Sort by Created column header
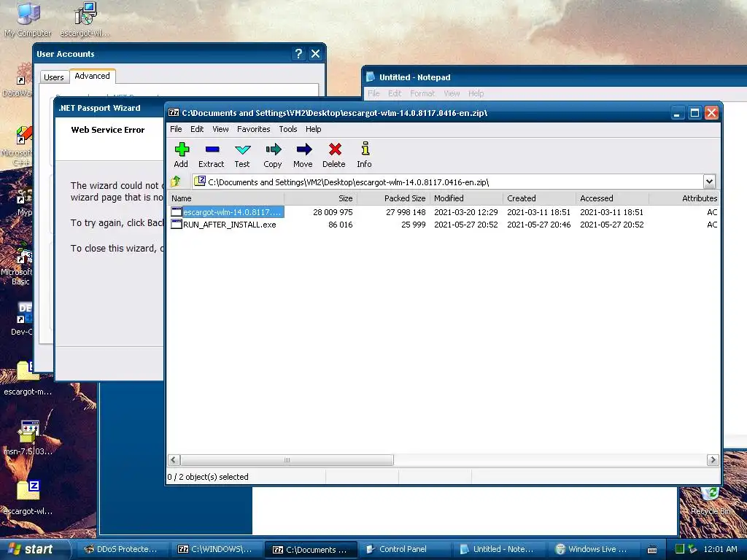The image size is (747, 560). click(x=539, y=198)
